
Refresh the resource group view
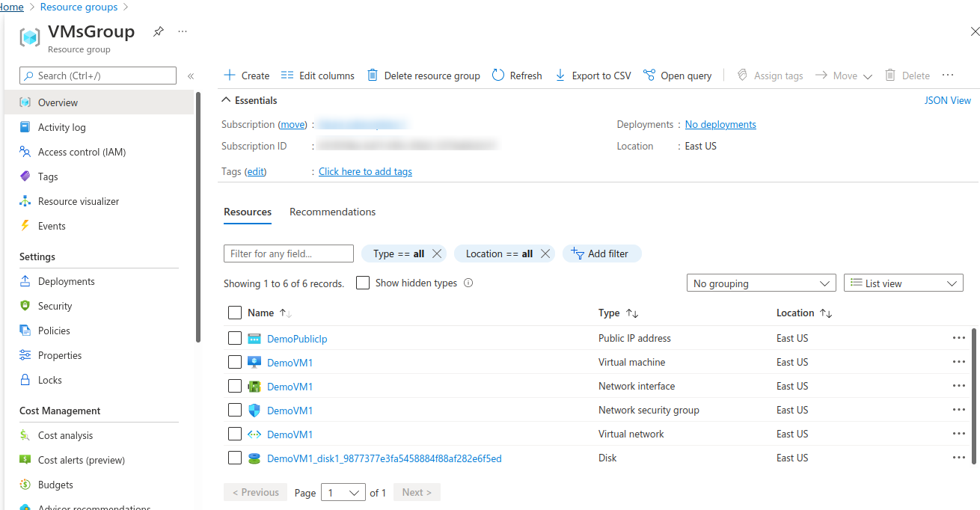[517, 75]
